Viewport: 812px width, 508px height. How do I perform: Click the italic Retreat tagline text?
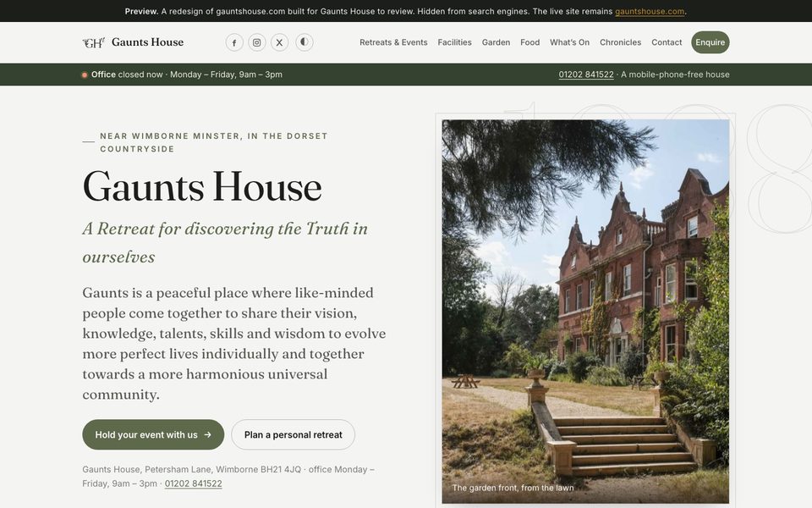(x=225, y=243)
